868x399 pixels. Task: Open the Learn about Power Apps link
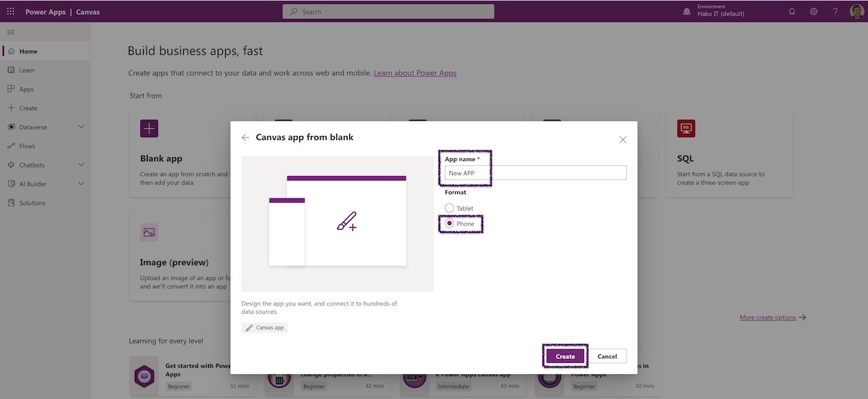click(x=415, y=73)
